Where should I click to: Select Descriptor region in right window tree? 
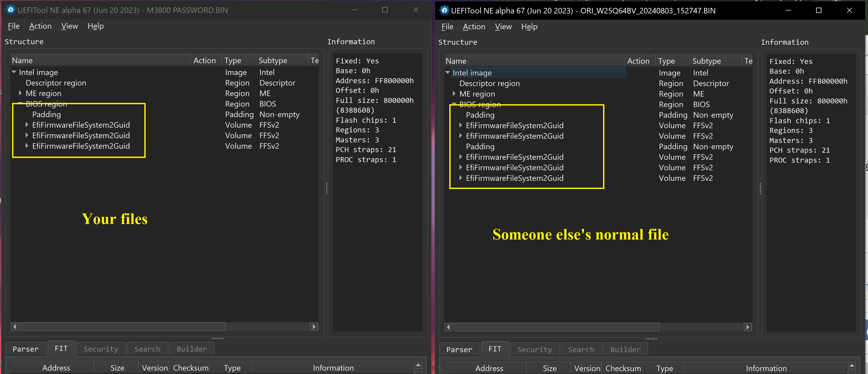tap(489, 83)
